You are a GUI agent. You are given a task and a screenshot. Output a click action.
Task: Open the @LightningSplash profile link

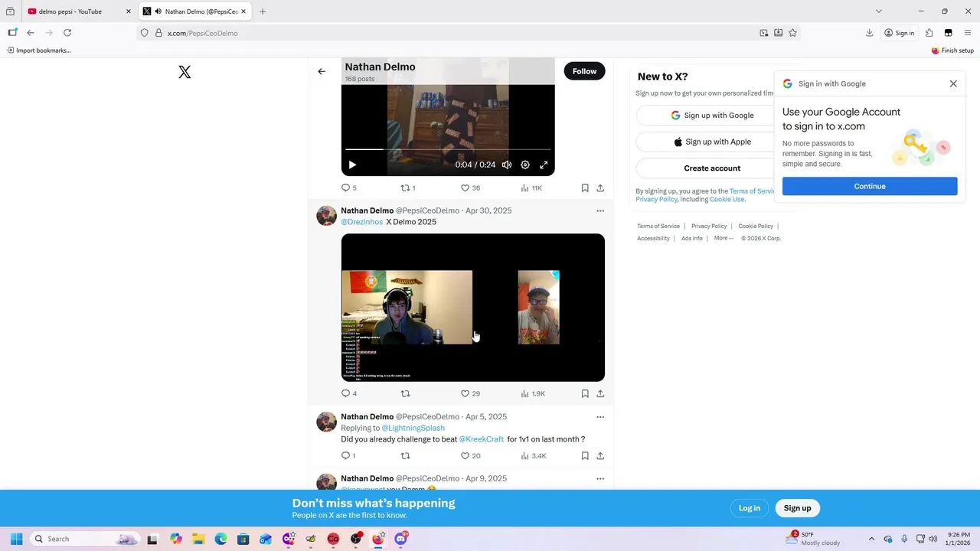(413, 428)
